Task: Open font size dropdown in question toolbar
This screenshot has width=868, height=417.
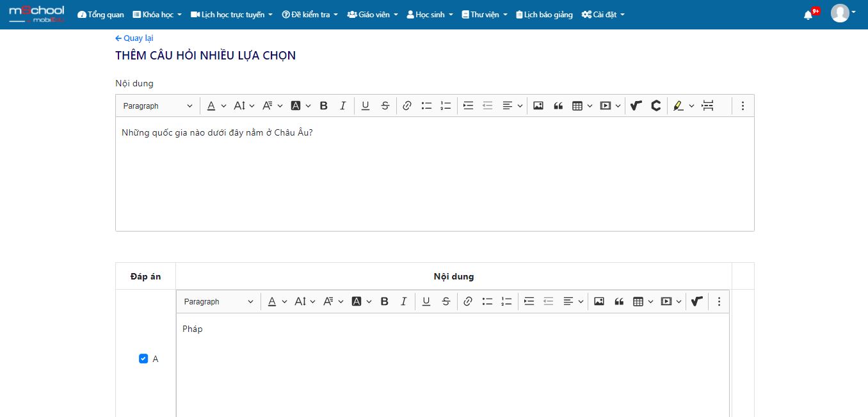Action: click(244, 106)
